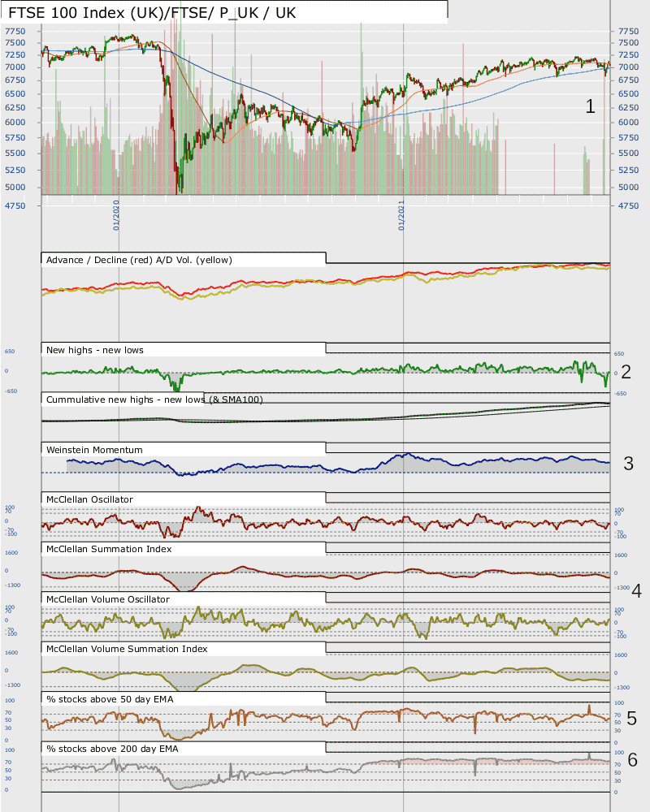Click 650 on New highs left axis

coord(10,352)
